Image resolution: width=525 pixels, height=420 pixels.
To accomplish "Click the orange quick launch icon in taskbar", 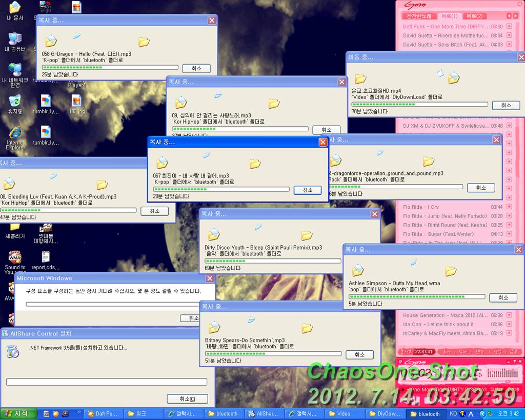I will (x=55, y=414).
